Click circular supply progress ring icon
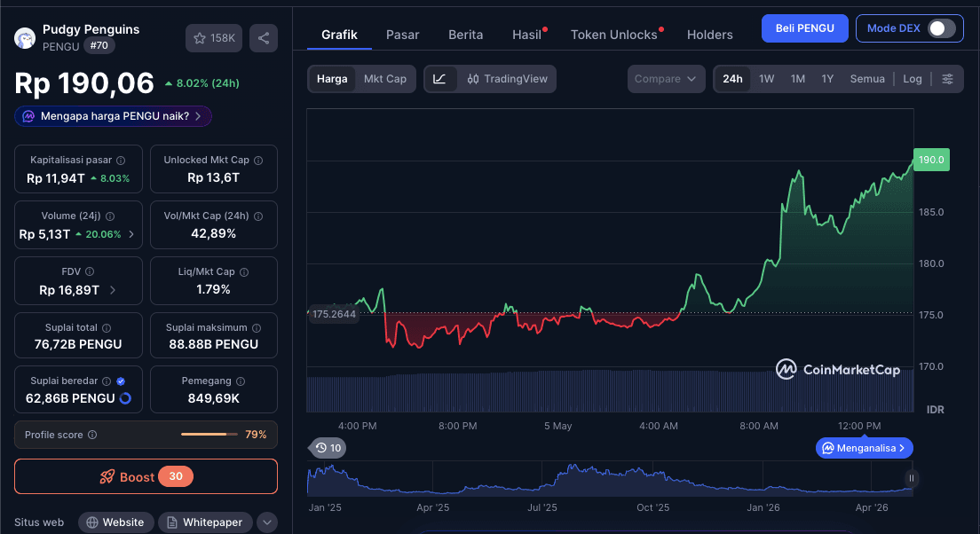Image resolution: width=980 pixels, height=534 pixels. click(125, 398)
